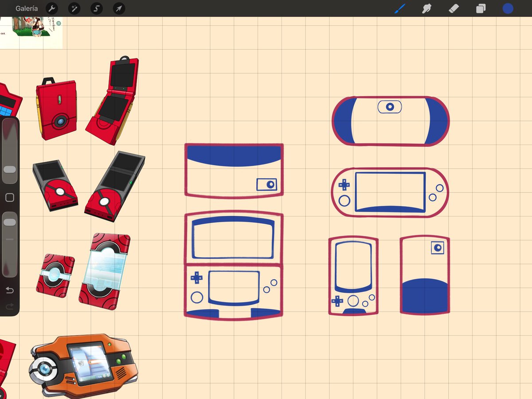Screen dimensions: 532x399
Task: Tap the small closed Pokéball-pattern Pokédex reference
Action: 55,276
